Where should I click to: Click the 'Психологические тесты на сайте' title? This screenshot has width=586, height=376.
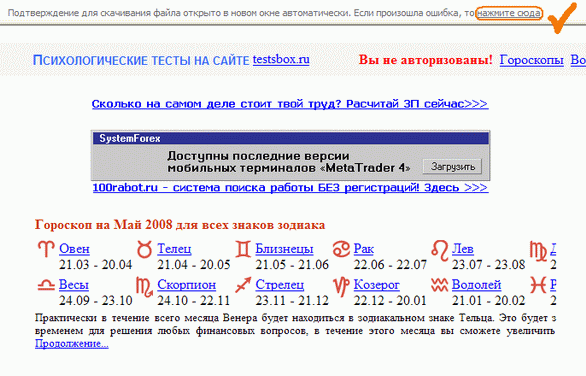click(141, 60)
